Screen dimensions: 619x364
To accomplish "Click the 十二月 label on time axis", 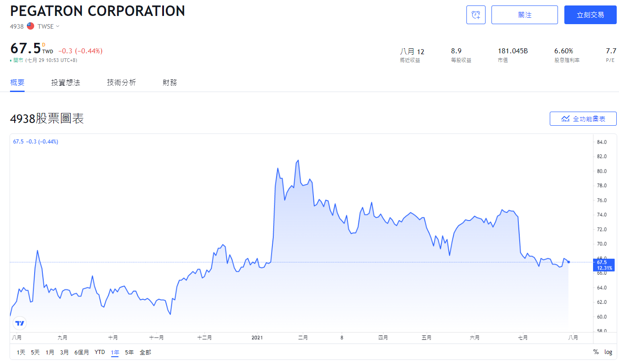I will [x=205, y=338].
